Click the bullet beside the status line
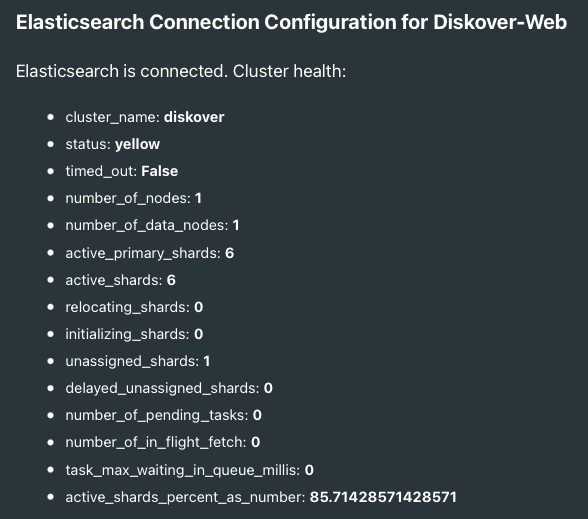The image size is (588, 519). click(x=51, y=144)
